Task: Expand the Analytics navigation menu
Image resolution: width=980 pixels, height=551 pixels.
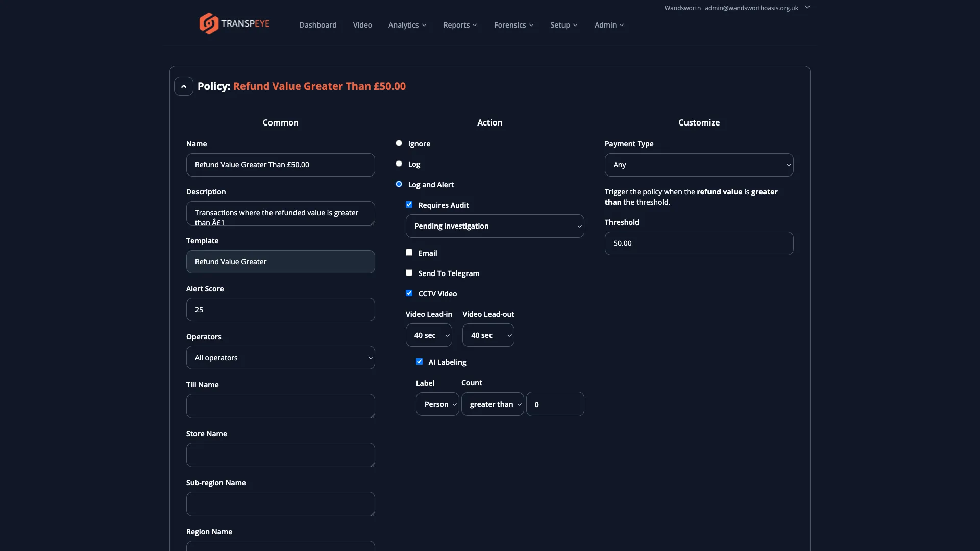Action: click(406, 24)
